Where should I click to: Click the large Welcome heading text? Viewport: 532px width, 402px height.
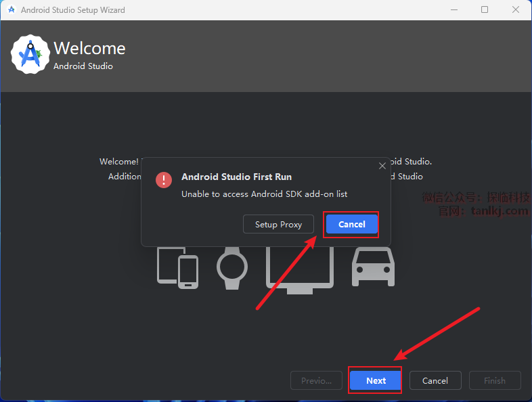[89, 49]
